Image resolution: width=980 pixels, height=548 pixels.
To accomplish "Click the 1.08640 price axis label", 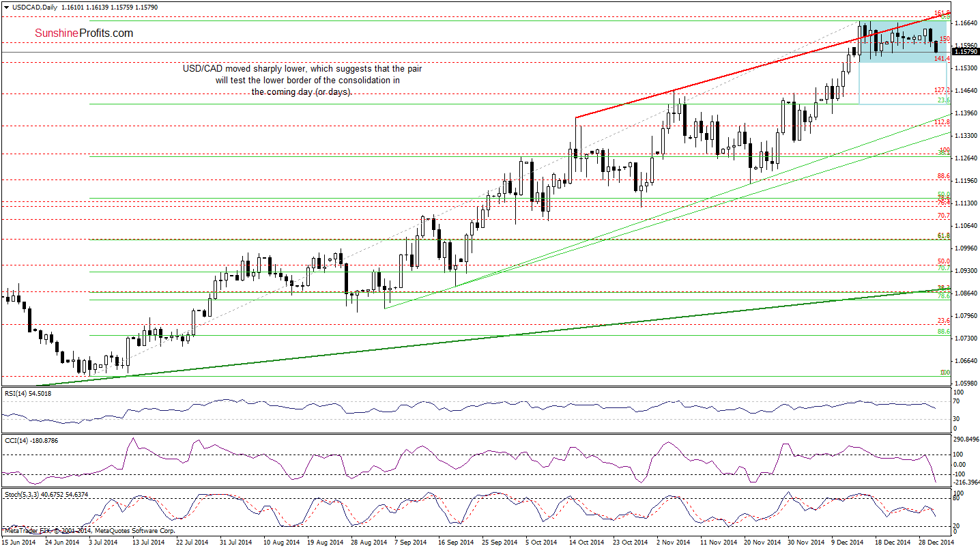I will [966, 293].
